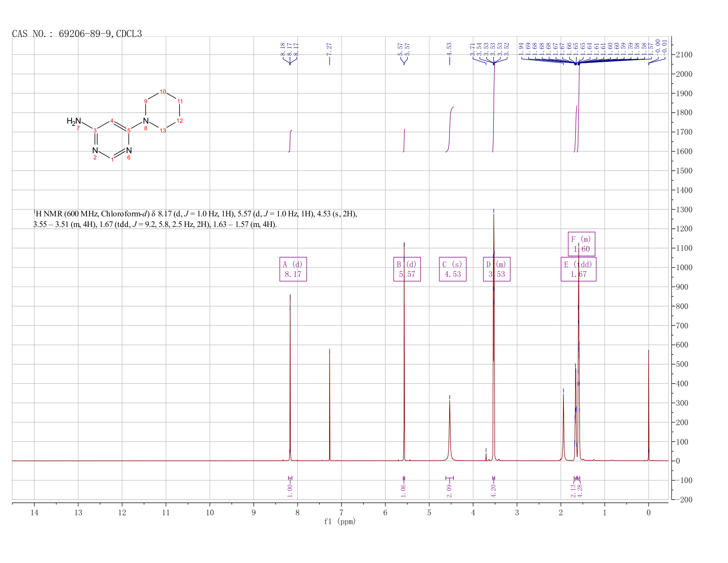Click ring nitrogen atom labeled 2
Image resolution: width=728 pixels, height=563 pixels.
coord(95,151)
